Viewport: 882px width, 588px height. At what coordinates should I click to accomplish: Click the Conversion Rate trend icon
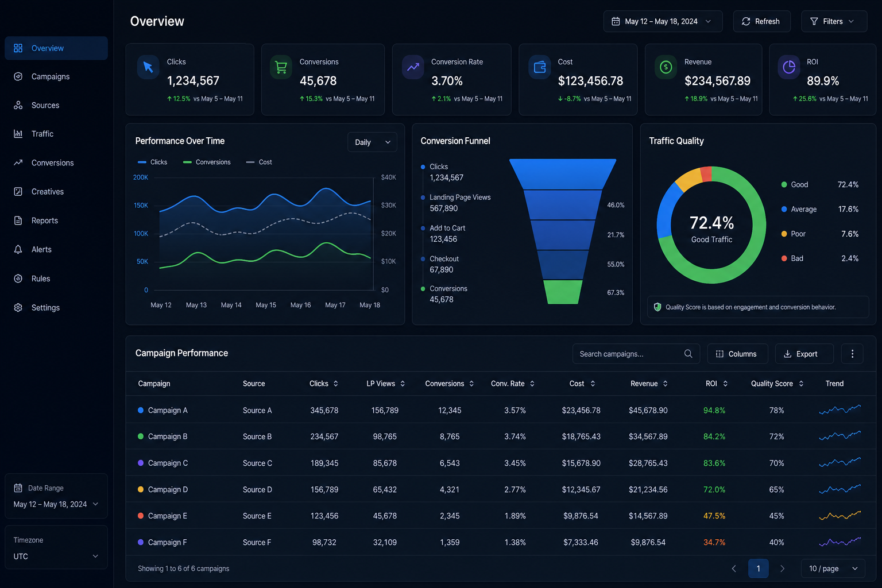tap(413, 67)
